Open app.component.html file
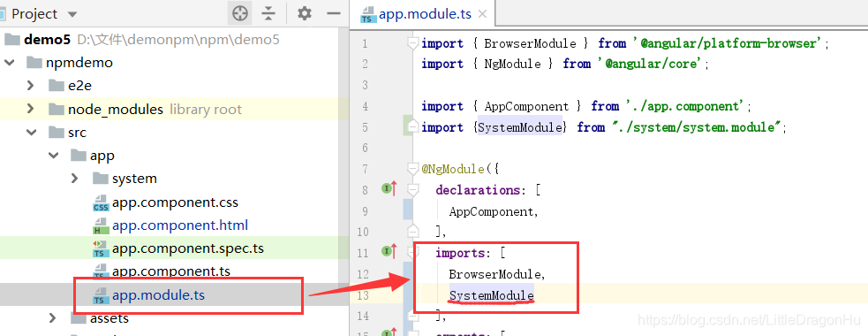 click(180, 225)
